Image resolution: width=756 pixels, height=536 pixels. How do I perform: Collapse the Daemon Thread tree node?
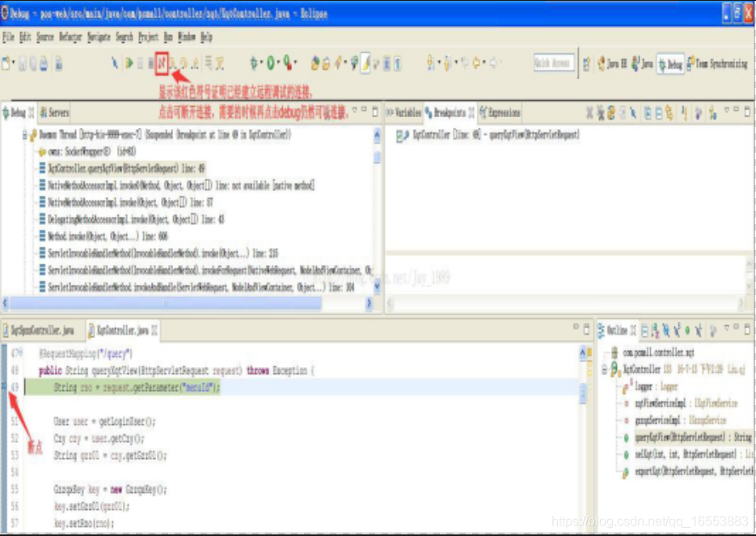tap(24, 135)
